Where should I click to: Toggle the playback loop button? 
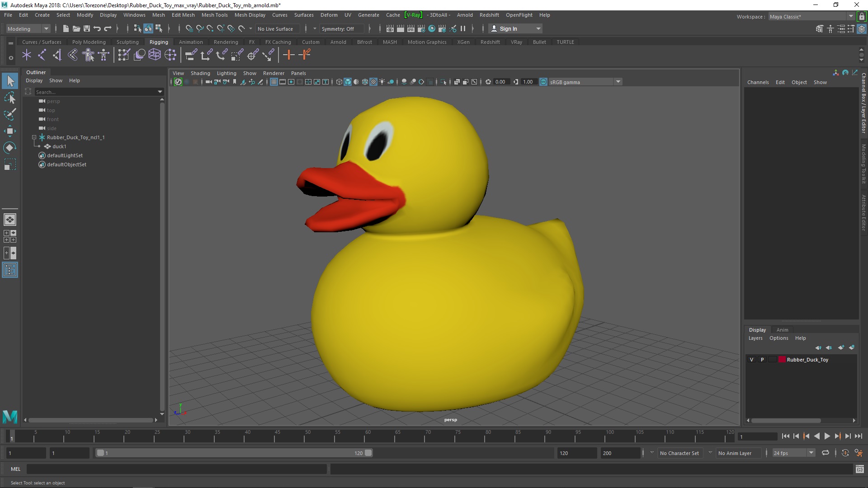[826, 453]
